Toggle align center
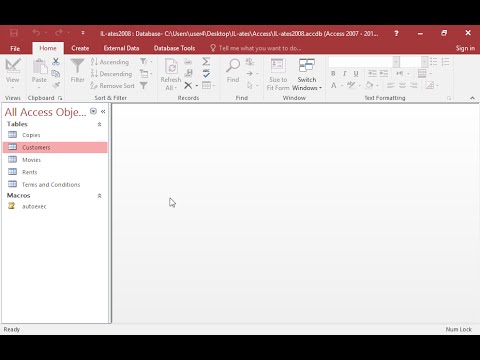The width and height of the screenshot is (480, 360). click(x=402, y=86)
